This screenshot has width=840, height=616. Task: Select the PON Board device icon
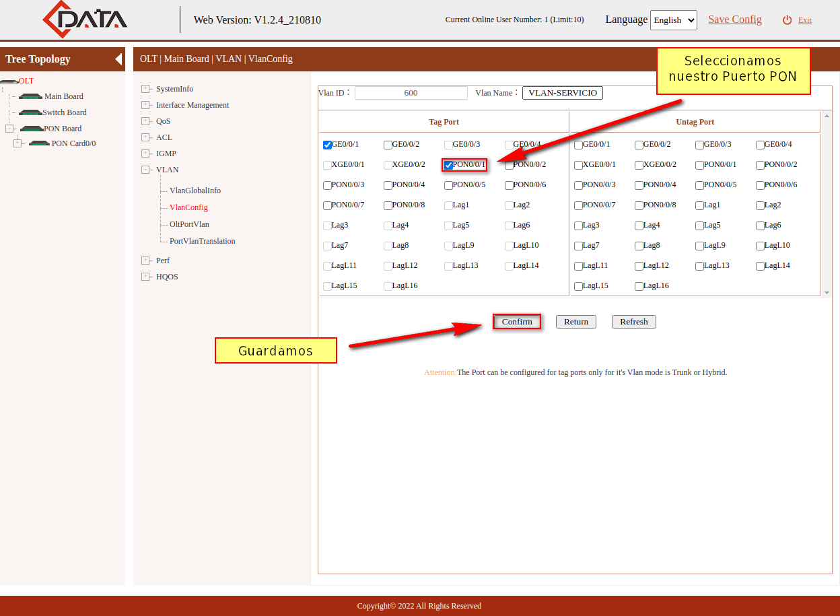(32, 129)
